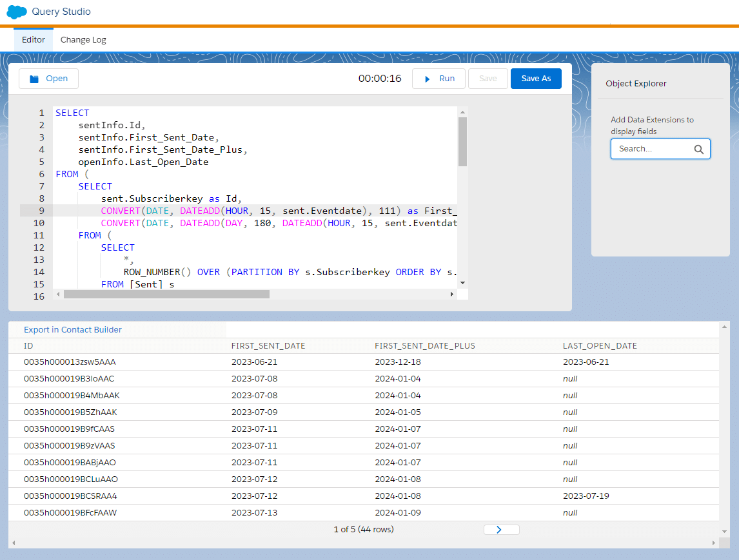Click the Salesforce cloud logo

(x=17, y=12)
